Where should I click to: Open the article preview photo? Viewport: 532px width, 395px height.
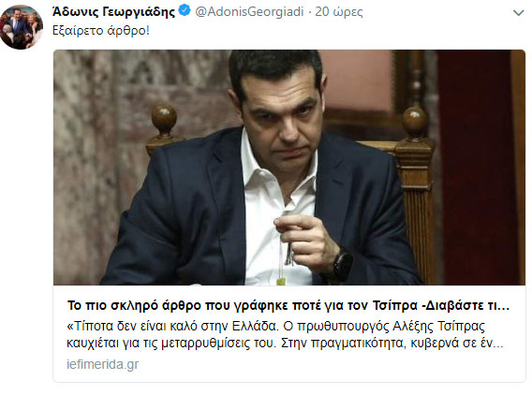289,168
